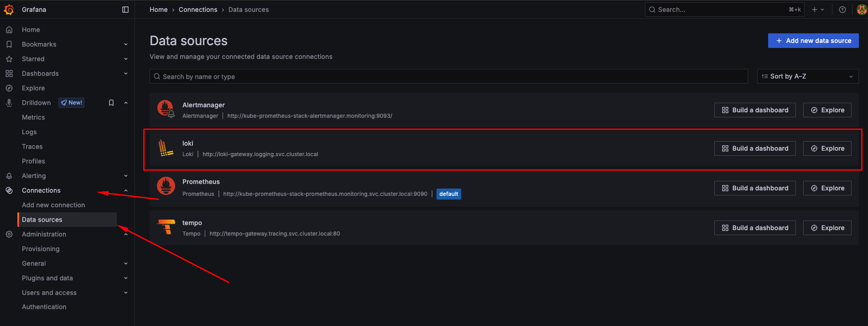Click the Alertmanager data source logo
Screen dimensions: 868x326
(x=166, y=109)
